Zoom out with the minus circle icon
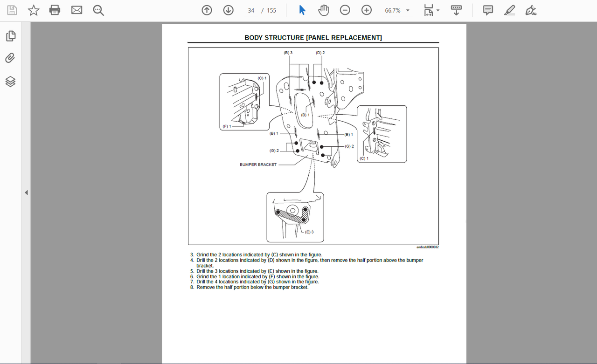 (x=345, y=10)
